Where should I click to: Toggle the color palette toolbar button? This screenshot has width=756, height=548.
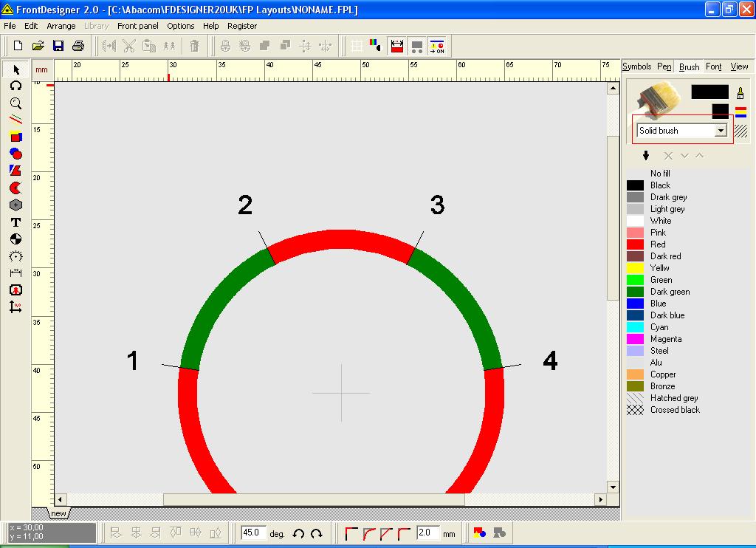(x=377, y=47)
